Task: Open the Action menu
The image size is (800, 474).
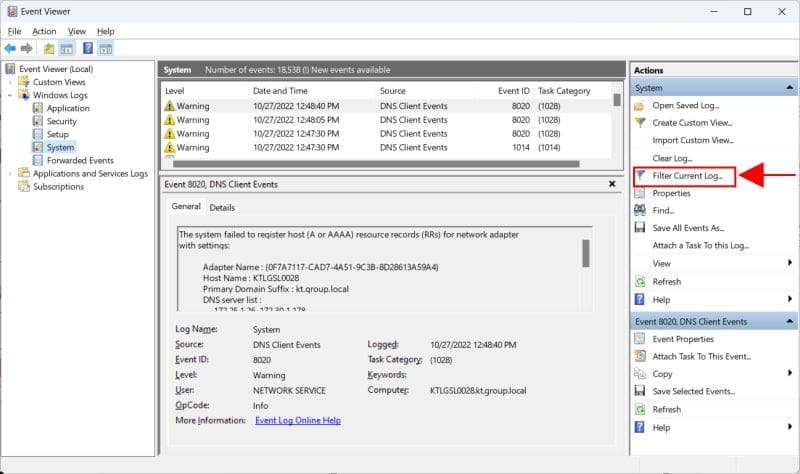Action: [x=44, y=31]
